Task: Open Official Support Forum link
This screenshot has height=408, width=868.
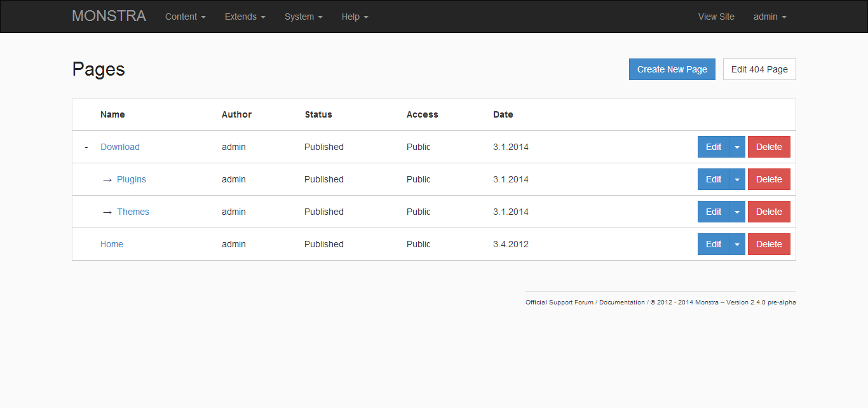Action: pyautogui.click(x=559, y=303)
